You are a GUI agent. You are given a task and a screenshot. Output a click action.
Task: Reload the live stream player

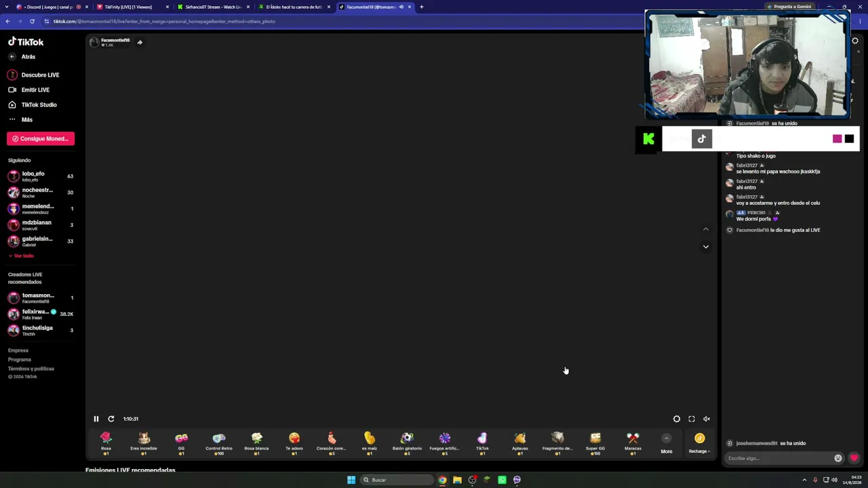click(111, 419)
